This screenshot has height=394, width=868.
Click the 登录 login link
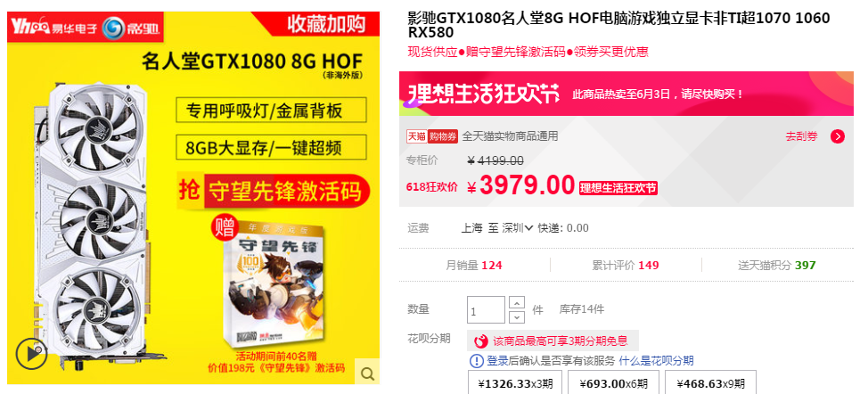click(x=497, y=361)
